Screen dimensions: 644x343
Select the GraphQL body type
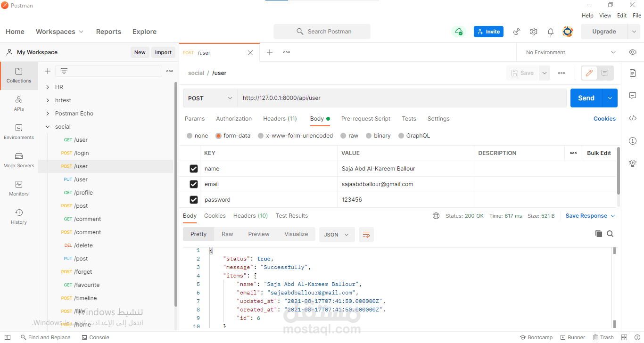401,136
